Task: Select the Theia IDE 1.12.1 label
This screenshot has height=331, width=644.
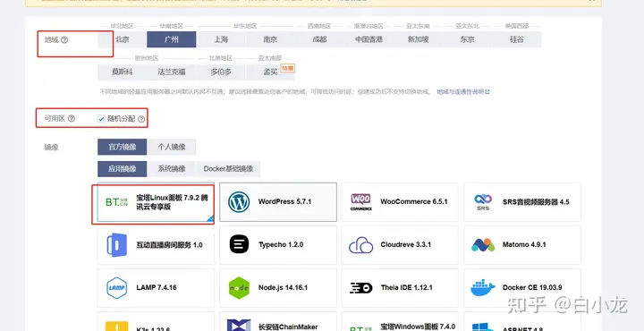Action: [x=406, y=287]
